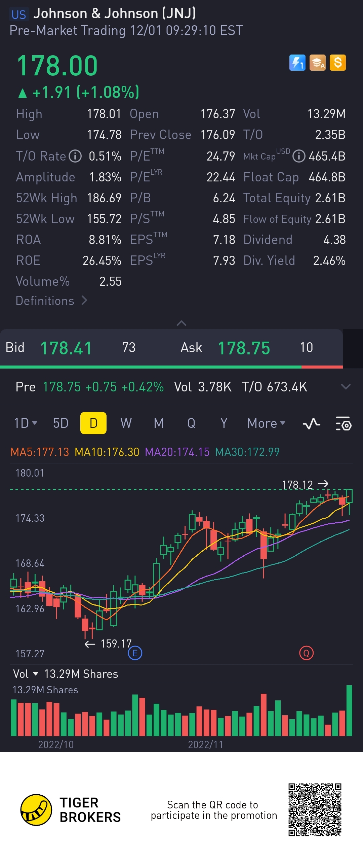Tap the ROE value 26.45%
This screenshot has height=868, width=363.
pos(102,261)
